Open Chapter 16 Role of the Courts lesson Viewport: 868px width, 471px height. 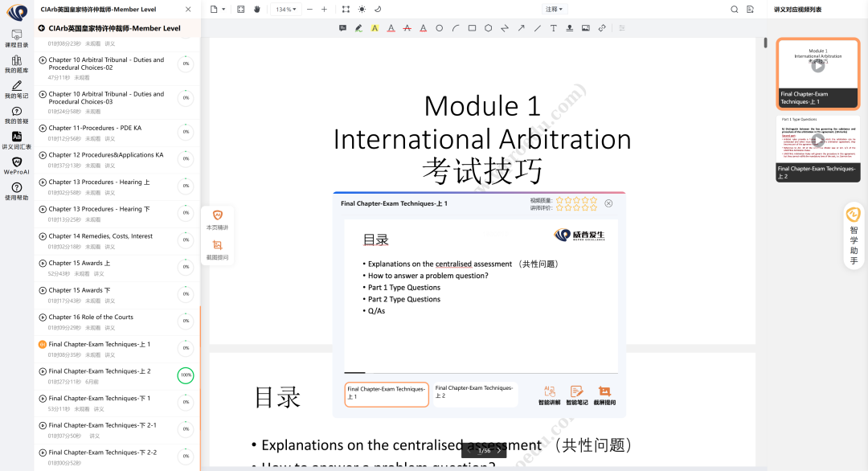pos(91,317)
